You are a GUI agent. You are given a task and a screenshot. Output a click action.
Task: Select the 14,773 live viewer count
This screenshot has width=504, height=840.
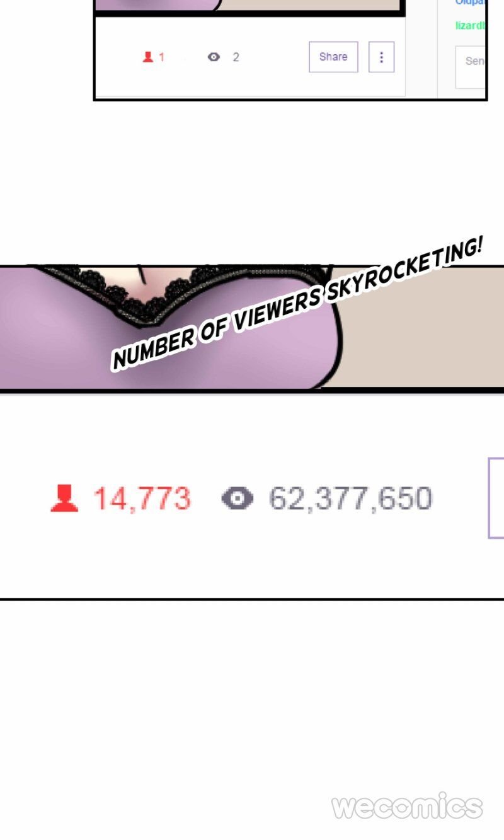click(142, 499)
